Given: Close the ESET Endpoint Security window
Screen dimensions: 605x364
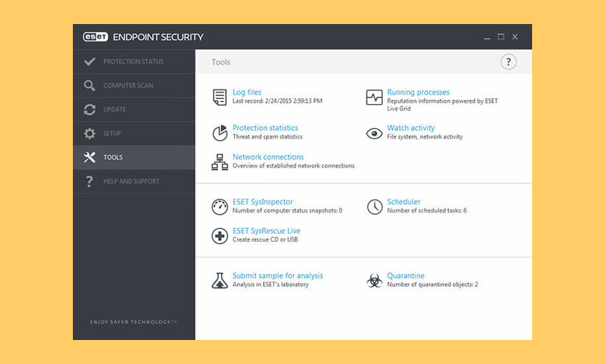Looking at the screenshot, I should [x=515, y=36].
